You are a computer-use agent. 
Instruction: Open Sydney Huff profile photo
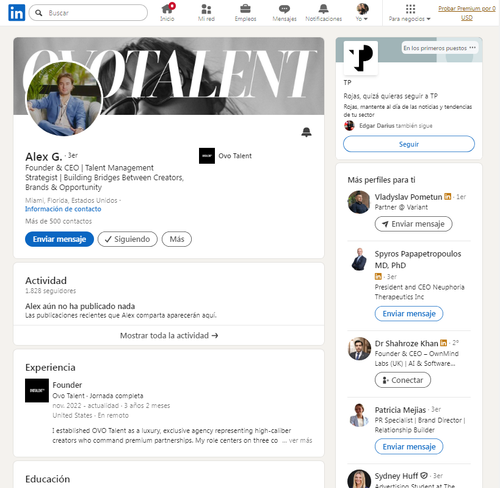[359, 479]
